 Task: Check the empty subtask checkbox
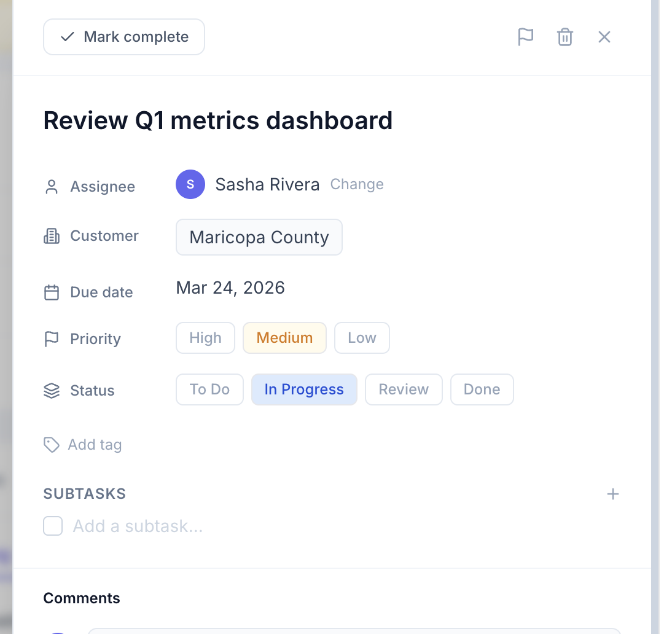click(x=53, y=526)
